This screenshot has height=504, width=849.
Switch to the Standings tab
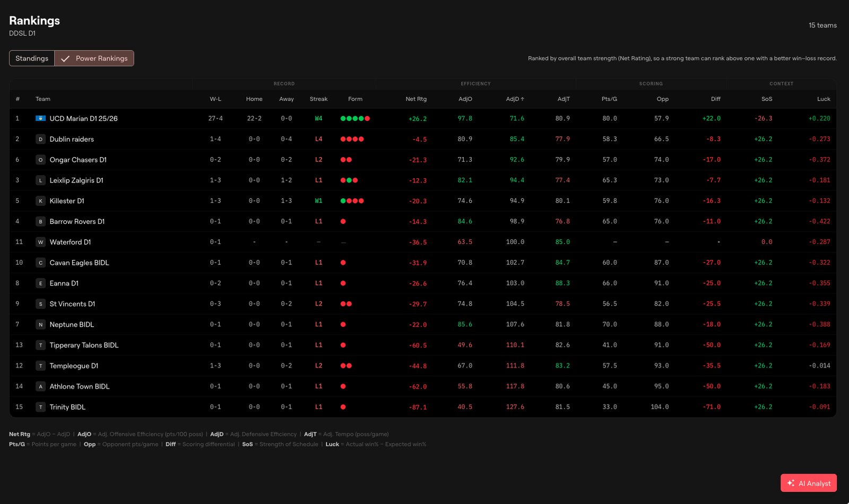coord(32,58)
